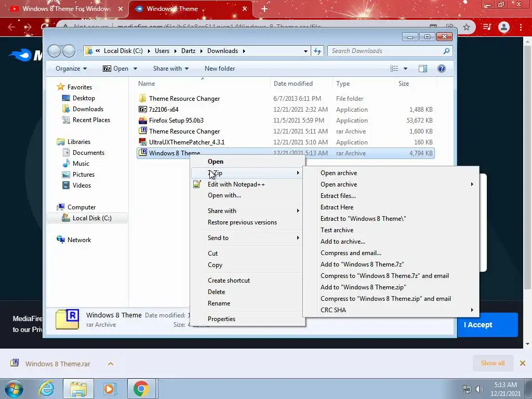Expand the arrow next to Open
The width and height of the screenshot is (532, 399).
click(x=135, y=69)
